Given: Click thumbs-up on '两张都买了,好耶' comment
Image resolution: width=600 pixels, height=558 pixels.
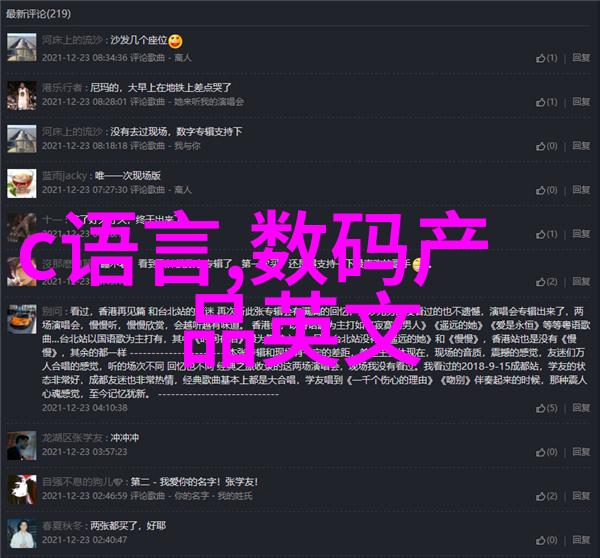Looking at the screenshot, I should click(x=546, y=540).
